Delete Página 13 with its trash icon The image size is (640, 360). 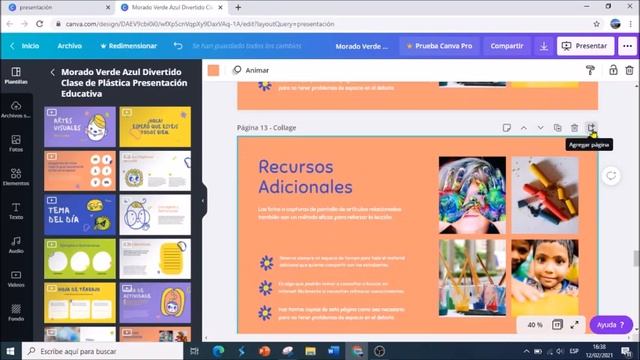point(574,128)
